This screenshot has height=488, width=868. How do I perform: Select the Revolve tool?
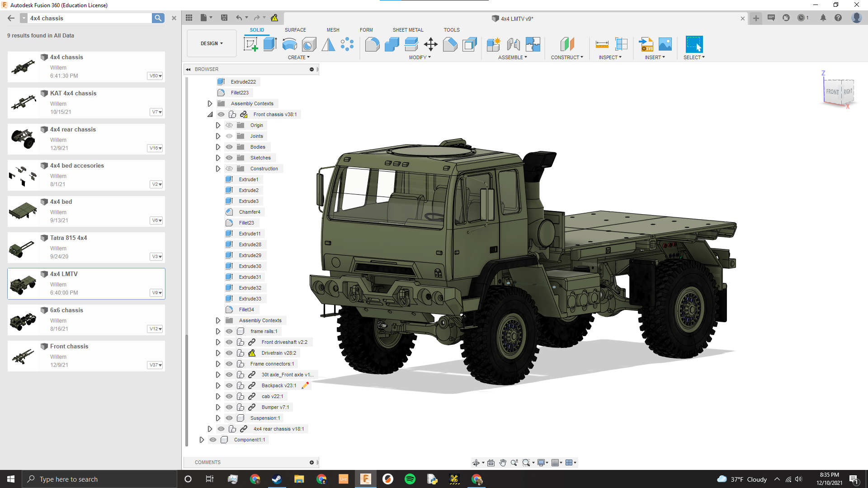[289, 44]
